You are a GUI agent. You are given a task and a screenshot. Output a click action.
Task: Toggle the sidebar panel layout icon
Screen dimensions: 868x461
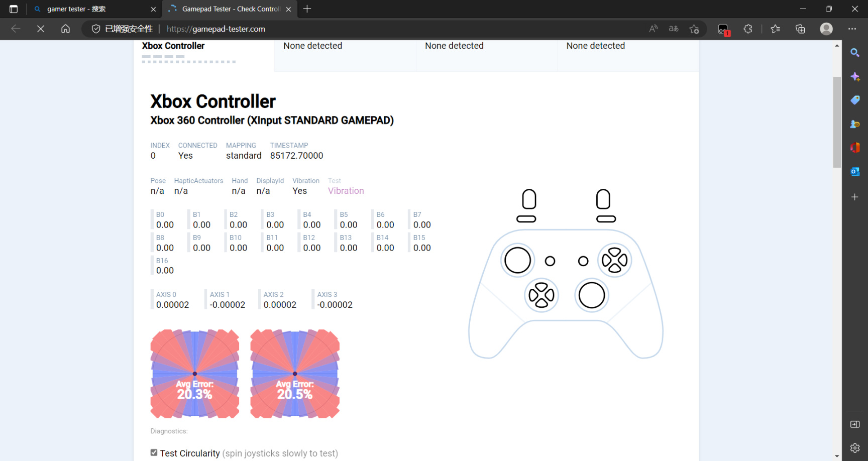click(x=855, y=424)
